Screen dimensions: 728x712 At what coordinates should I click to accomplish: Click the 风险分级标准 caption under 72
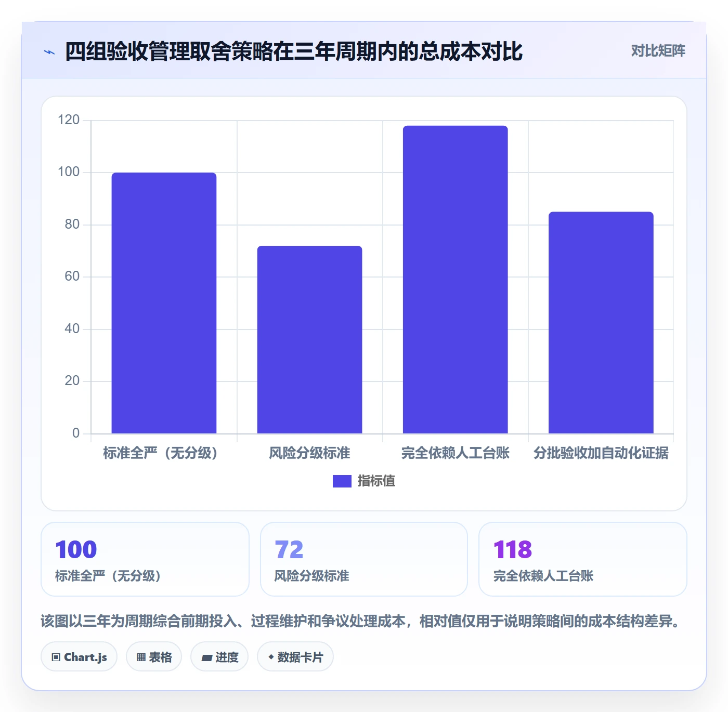(311, 576)
